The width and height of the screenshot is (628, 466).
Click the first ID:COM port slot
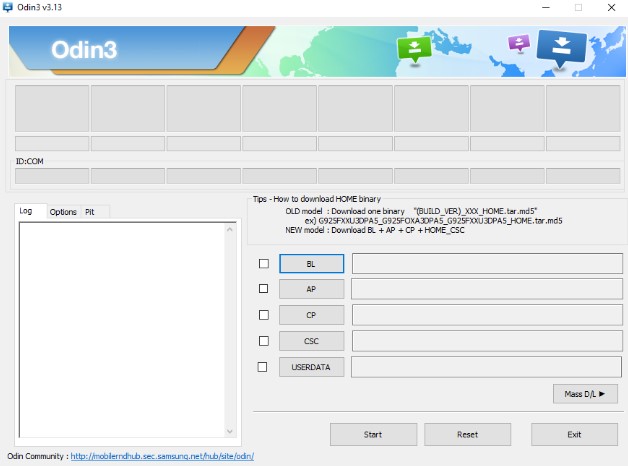pyautogui.click(x=52, y=176)
